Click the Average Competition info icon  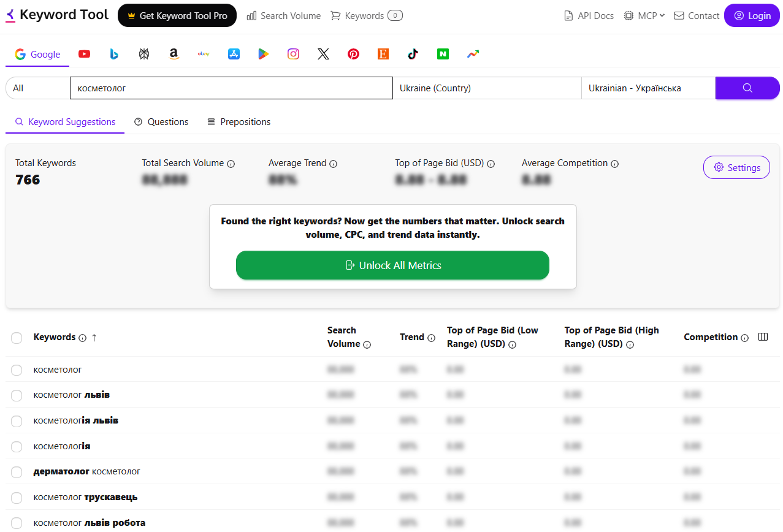[x=615, y=164]
